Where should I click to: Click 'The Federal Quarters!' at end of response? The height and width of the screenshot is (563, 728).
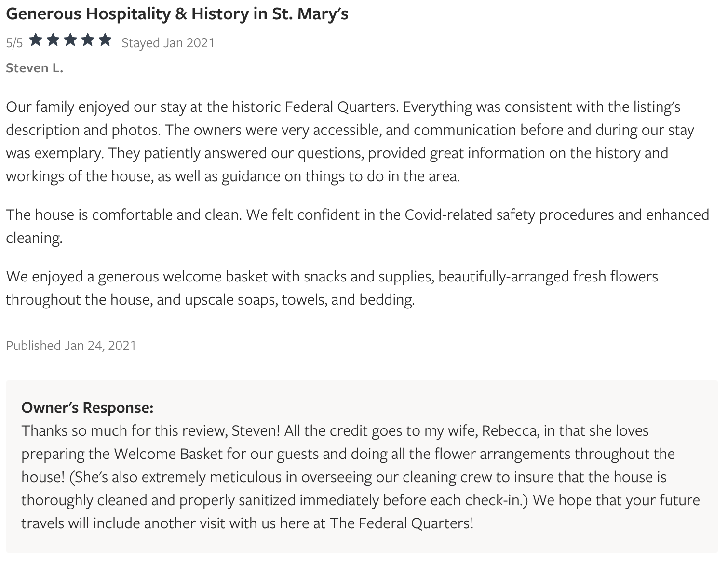(402, 523)
